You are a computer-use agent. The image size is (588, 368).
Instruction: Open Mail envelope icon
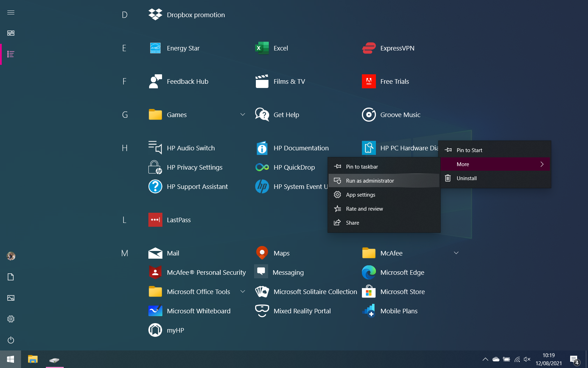[x=155, y=253]
